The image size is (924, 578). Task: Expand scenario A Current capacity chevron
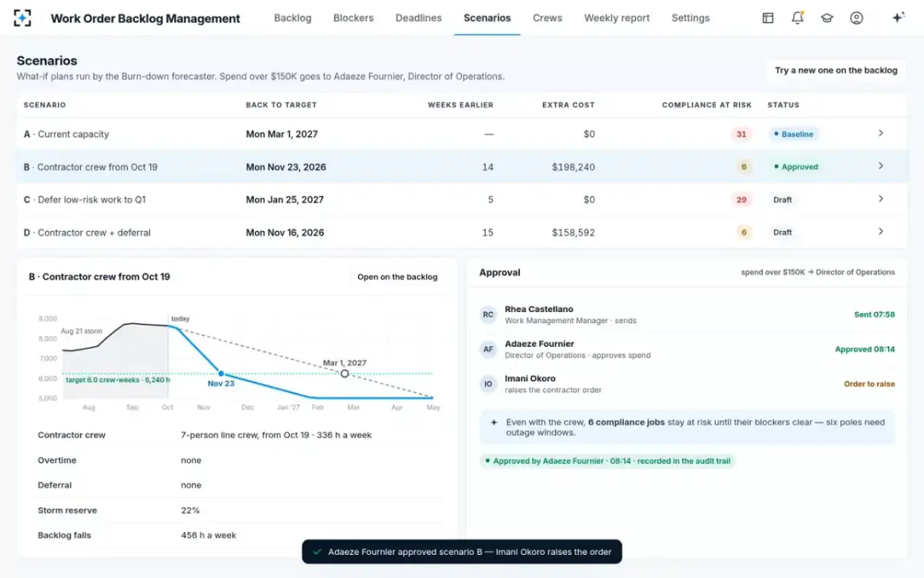[x=881, y=133]
